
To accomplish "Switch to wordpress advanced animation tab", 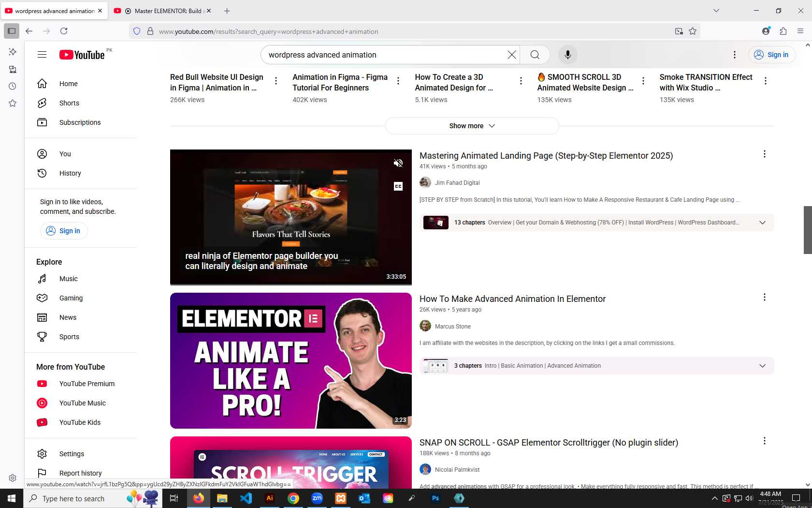I will [54, 11].
